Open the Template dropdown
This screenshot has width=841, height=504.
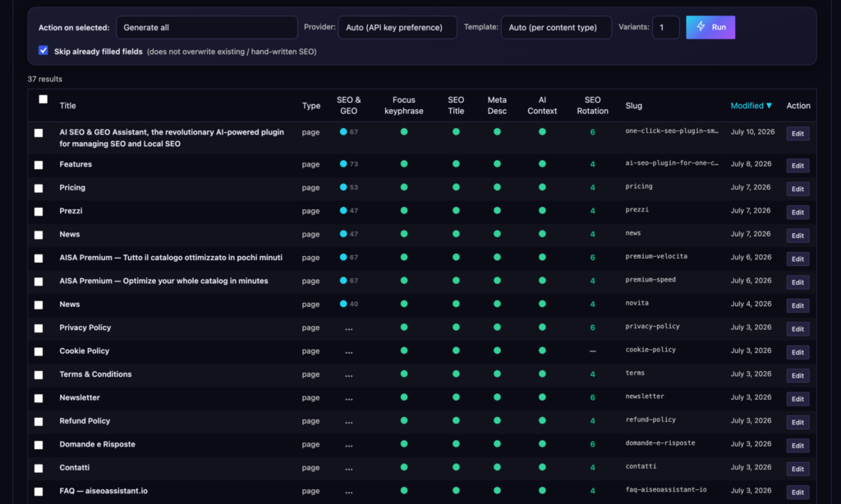[556, 27]
